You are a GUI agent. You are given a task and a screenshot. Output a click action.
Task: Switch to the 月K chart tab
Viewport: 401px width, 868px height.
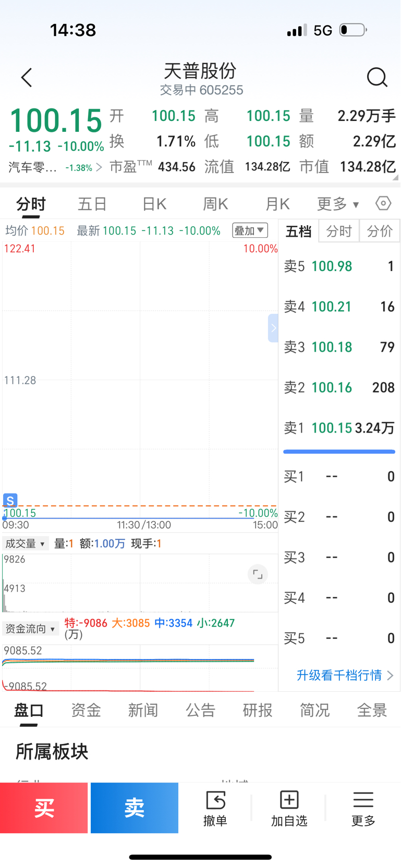pyautogui.click(x=277, y=204)
